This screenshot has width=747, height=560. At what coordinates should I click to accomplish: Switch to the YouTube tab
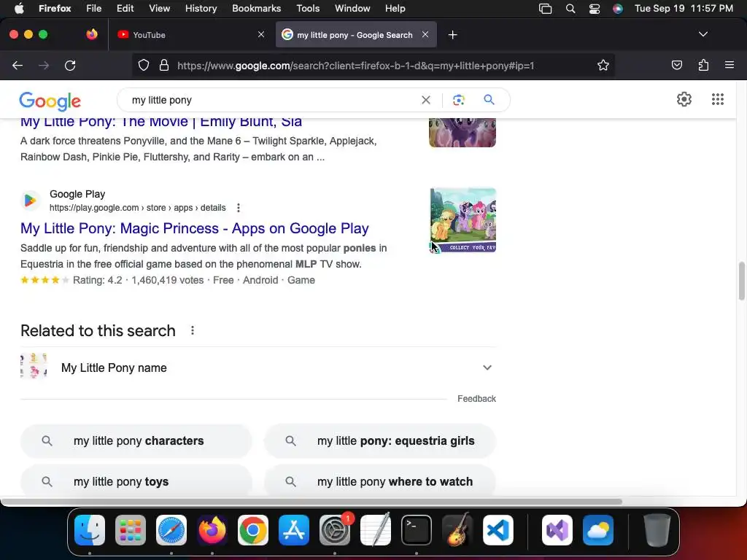[x=190, y=35]
